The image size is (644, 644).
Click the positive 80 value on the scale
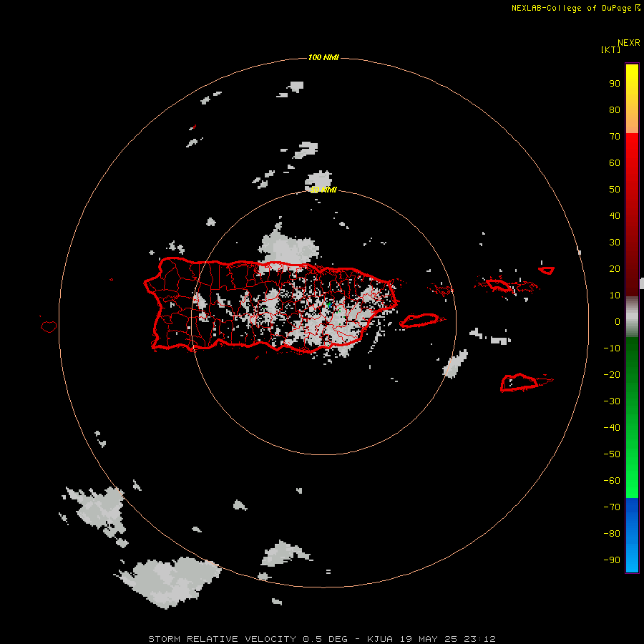point(615,109)
